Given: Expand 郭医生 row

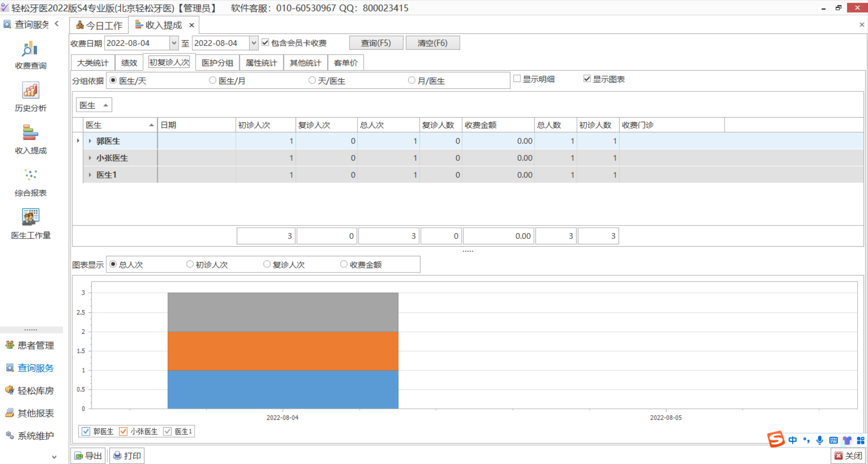Looking at the screenshot, I should (x=90, y=141).
